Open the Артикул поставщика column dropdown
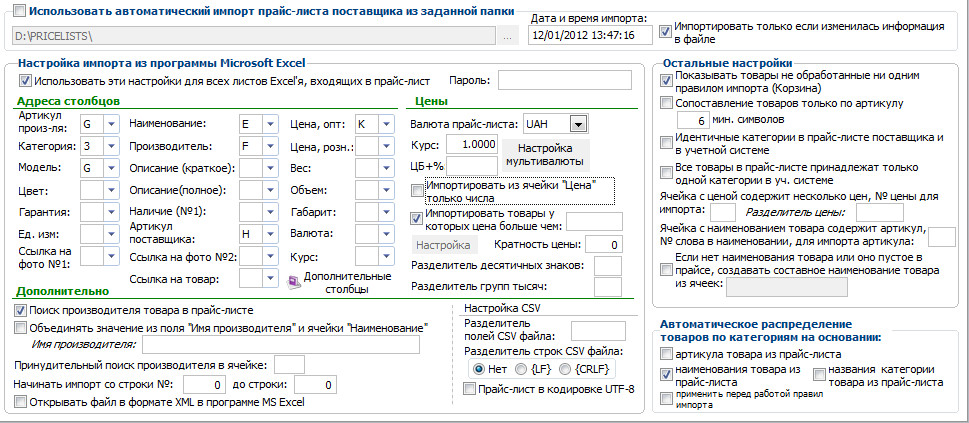The image size is (969, 423). (x=270, y=234)
